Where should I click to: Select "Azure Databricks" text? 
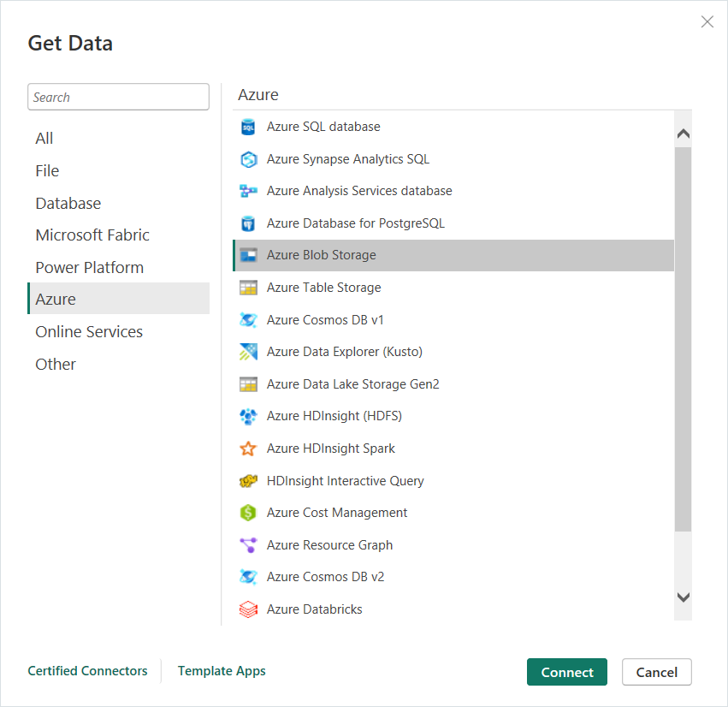tap(314, 609)
